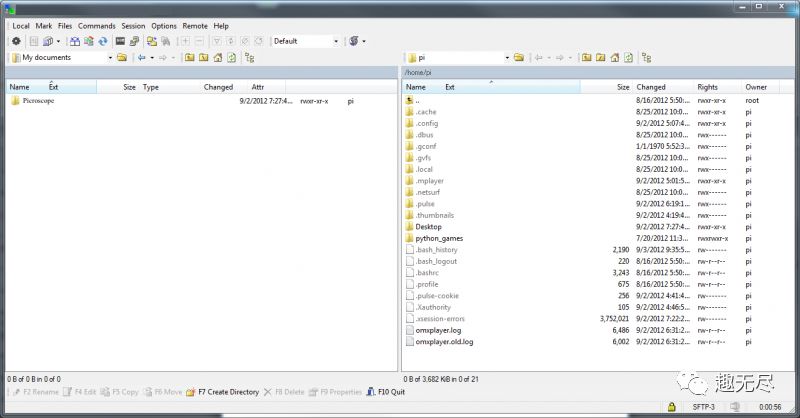Open the remote pi directory dropdown
Screen dimensions: 800x418
click(x=507, y=58)
